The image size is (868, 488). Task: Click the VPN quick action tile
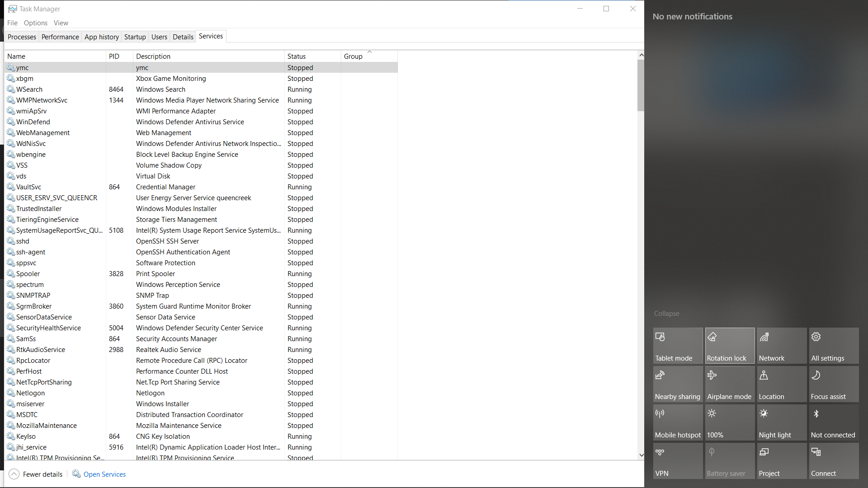pyautogui.click(x=677, y=461)
